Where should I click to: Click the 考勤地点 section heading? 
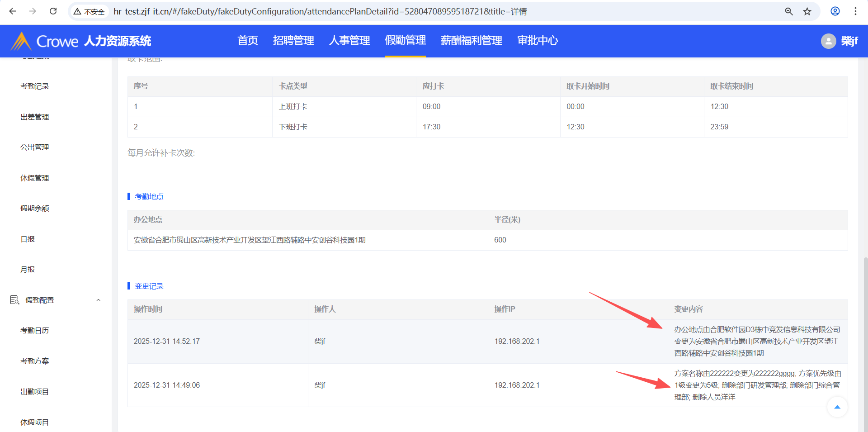[x=149, y=196]
